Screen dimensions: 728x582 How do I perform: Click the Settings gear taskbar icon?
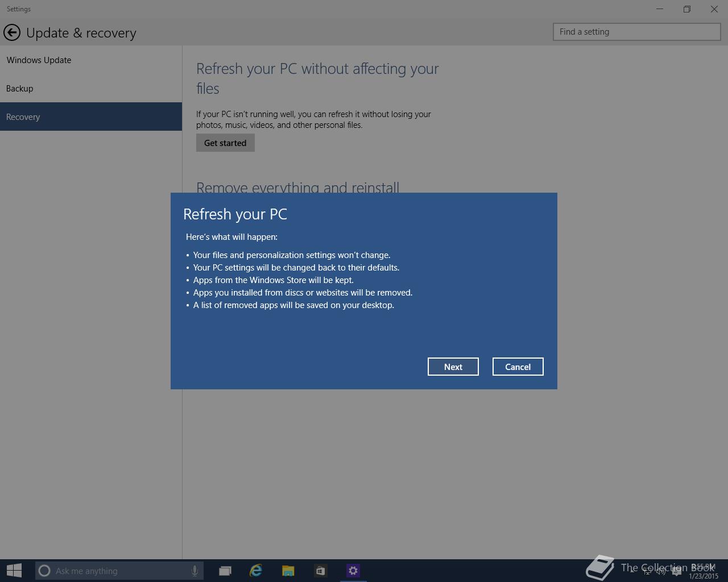353,571
